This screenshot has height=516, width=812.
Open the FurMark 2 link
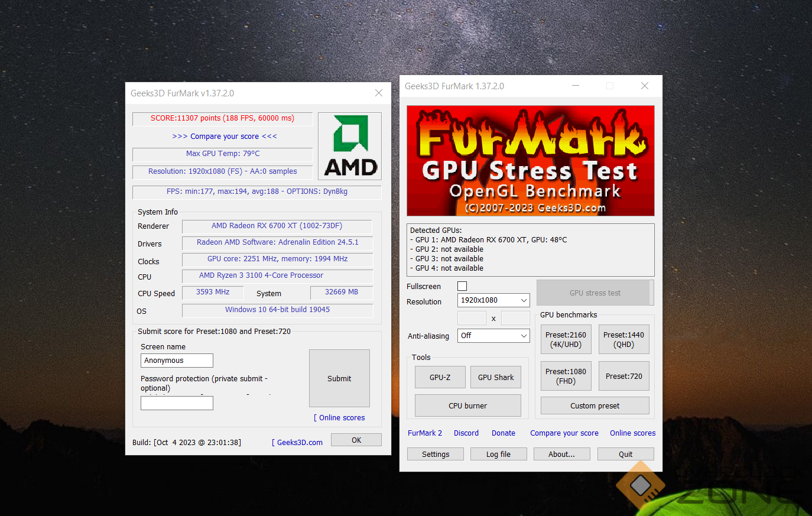coord(425,433)
